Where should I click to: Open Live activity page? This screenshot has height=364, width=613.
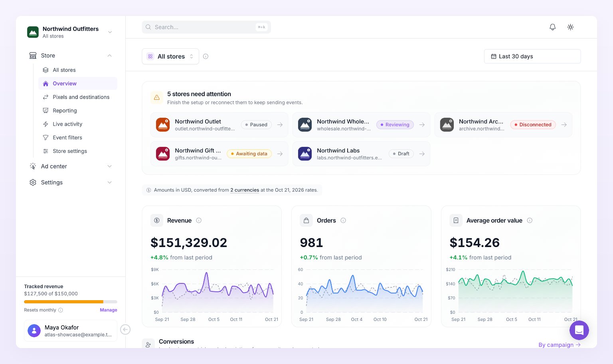point(78,124)
